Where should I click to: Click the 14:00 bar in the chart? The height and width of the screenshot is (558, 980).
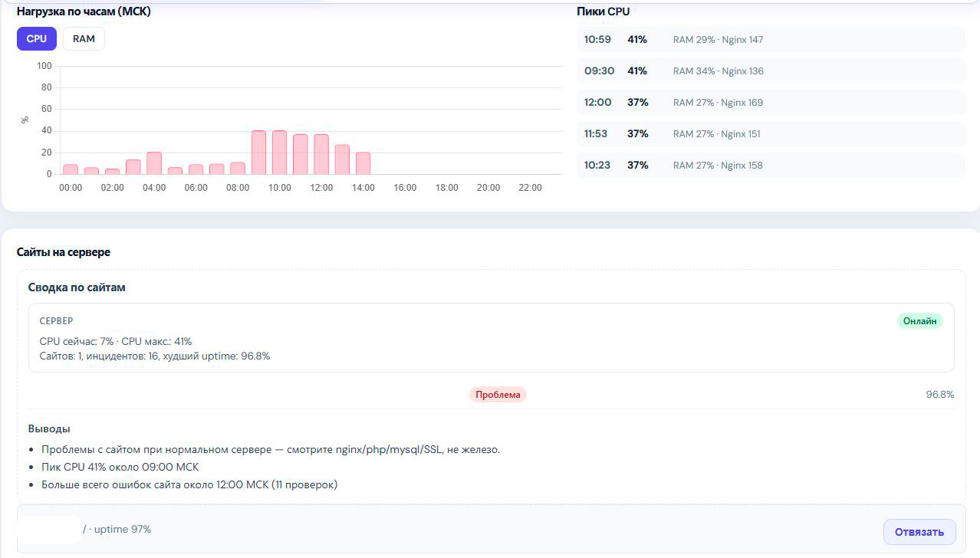click(x=363, y=163)
